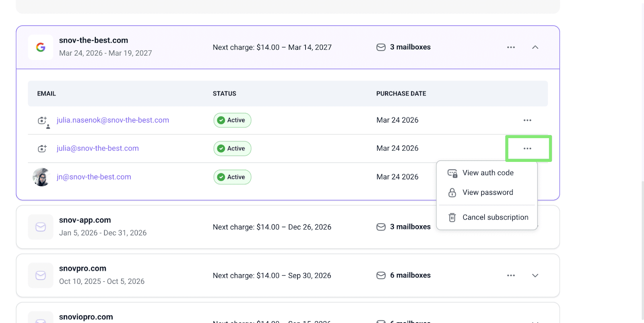Click three-dot menu in julia@snov-the-best.com row
Screen dimensions: 644x323
[527, 149]
